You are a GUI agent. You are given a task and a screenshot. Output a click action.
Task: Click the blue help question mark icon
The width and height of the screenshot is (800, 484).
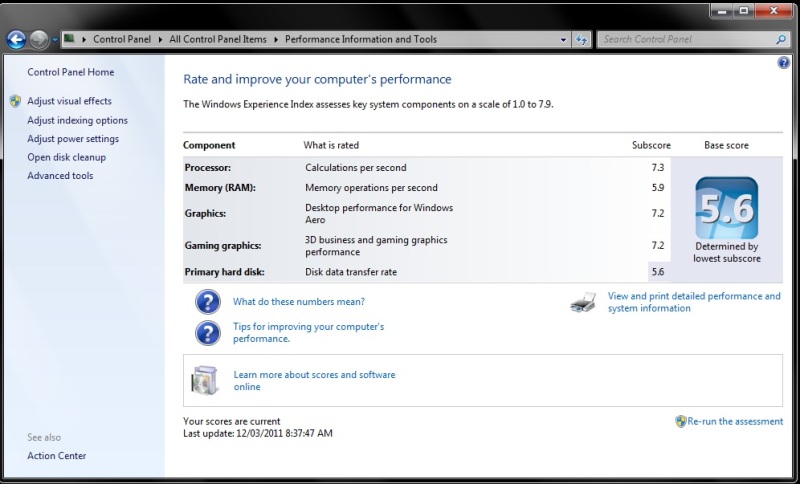coord(783,63)
